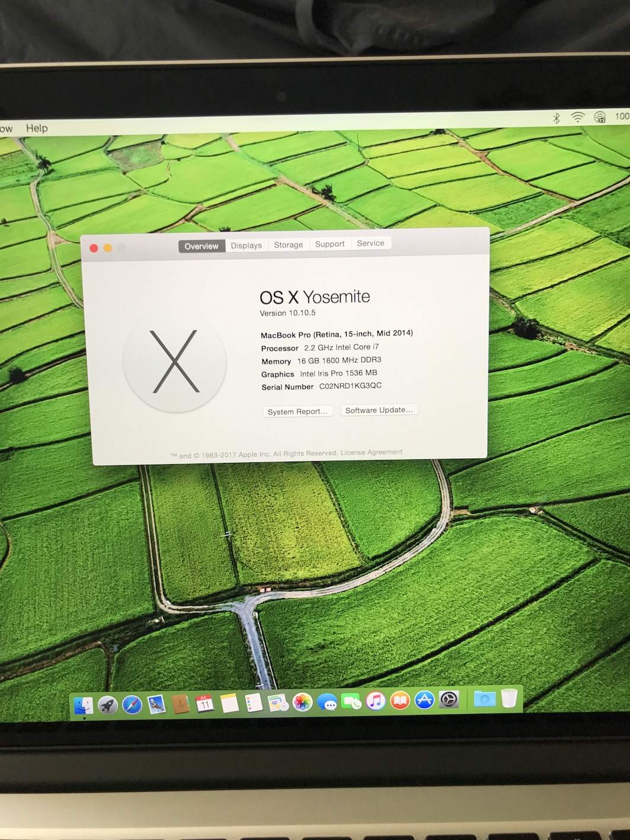The height and width of the screenshot is (840, 630).
Task: Open System Preferences gear icon
Action: [449, 700]
